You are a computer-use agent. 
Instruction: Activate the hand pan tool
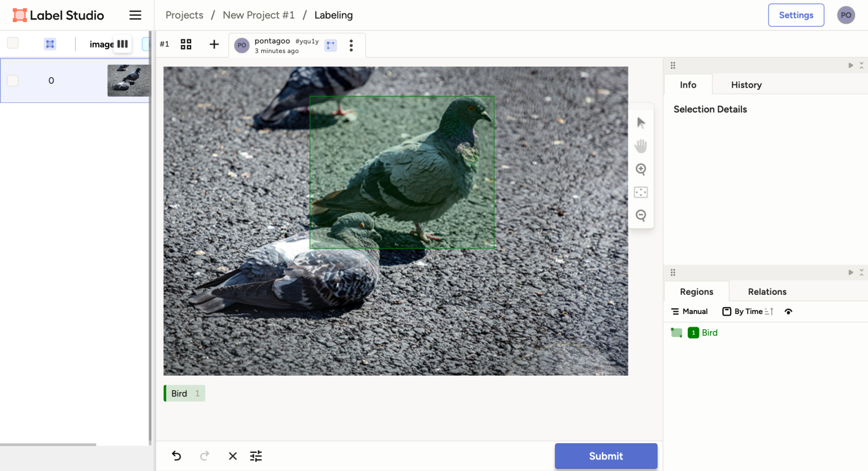pos(641,146)
